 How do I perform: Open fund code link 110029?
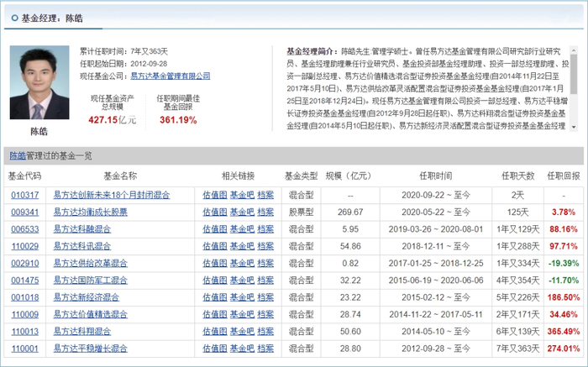(24, 246)
